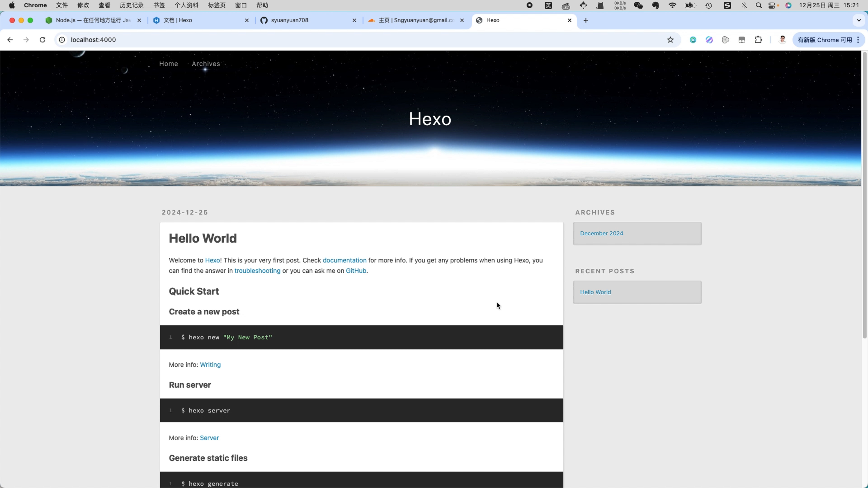Image resolution: width=868 pixels, height=488 pixels.
Task: Click the Hexo site title
Action: click(430, 119)
